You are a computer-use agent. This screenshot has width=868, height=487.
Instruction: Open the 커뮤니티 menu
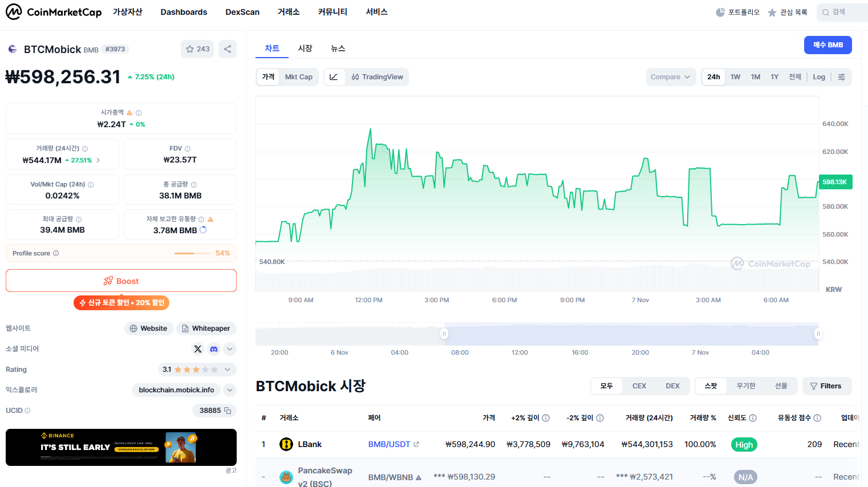tap(332, 12)
